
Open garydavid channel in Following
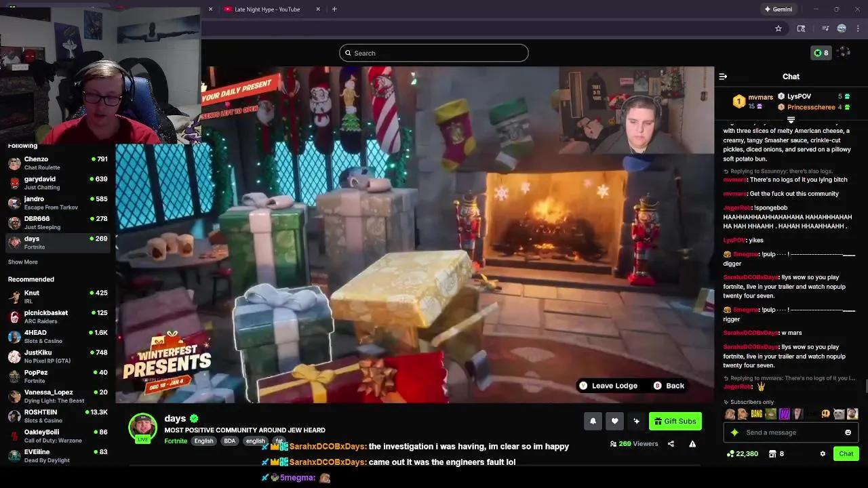point(58,183)
